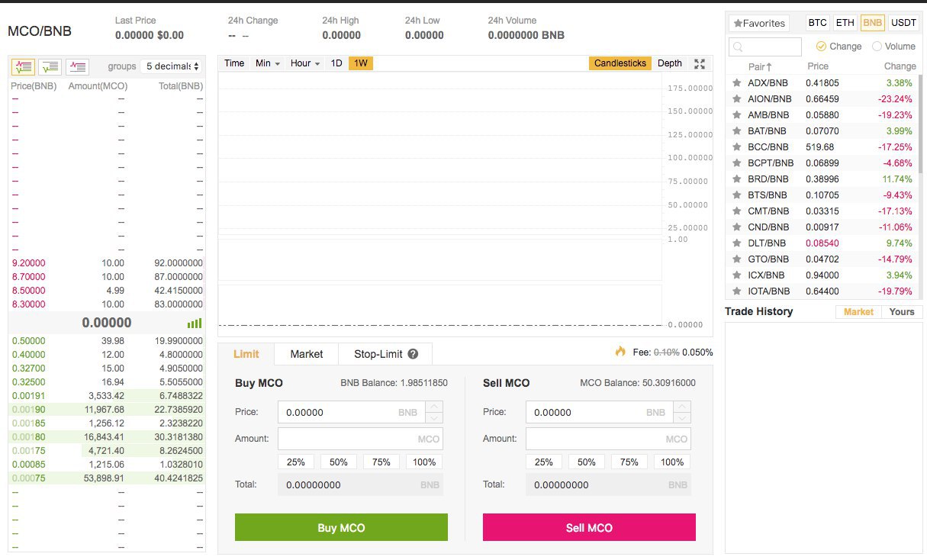Set Buy amount to 25%
This screenshot has height=560, width=927.
point(296,462)
